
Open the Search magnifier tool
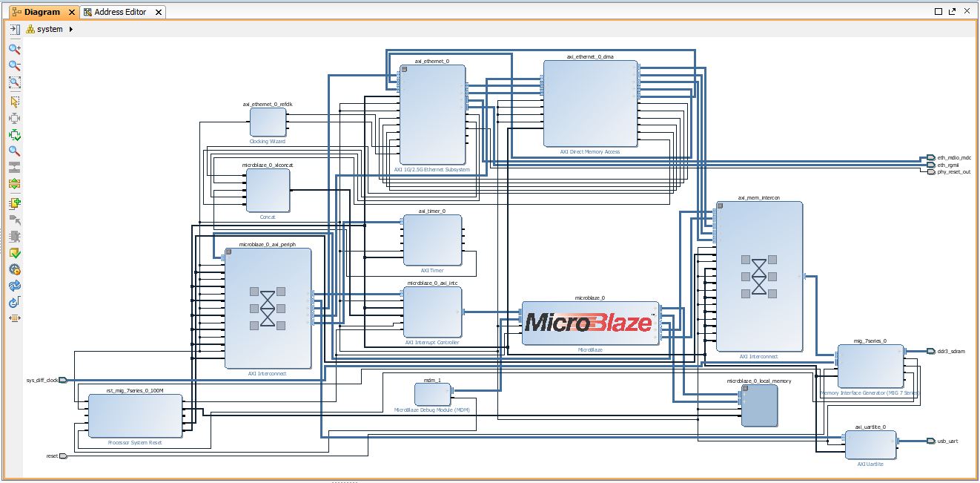(x=14, y=151)
